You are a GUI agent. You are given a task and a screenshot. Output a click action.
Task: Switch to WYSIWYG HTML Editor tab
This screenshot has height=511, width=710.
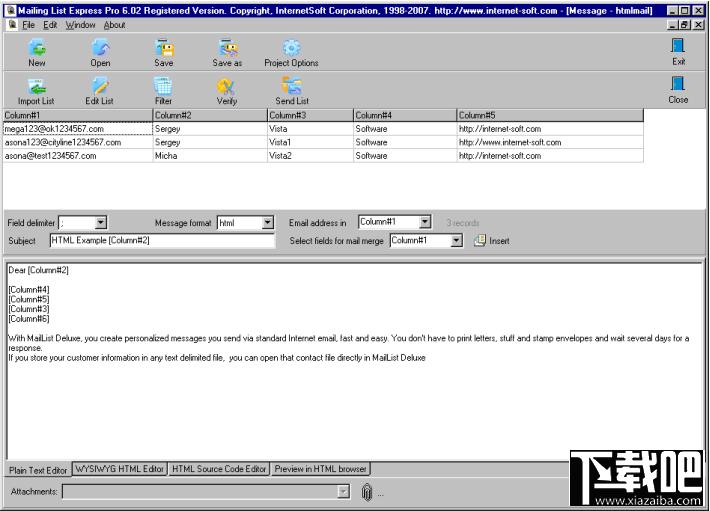point(120,469)
